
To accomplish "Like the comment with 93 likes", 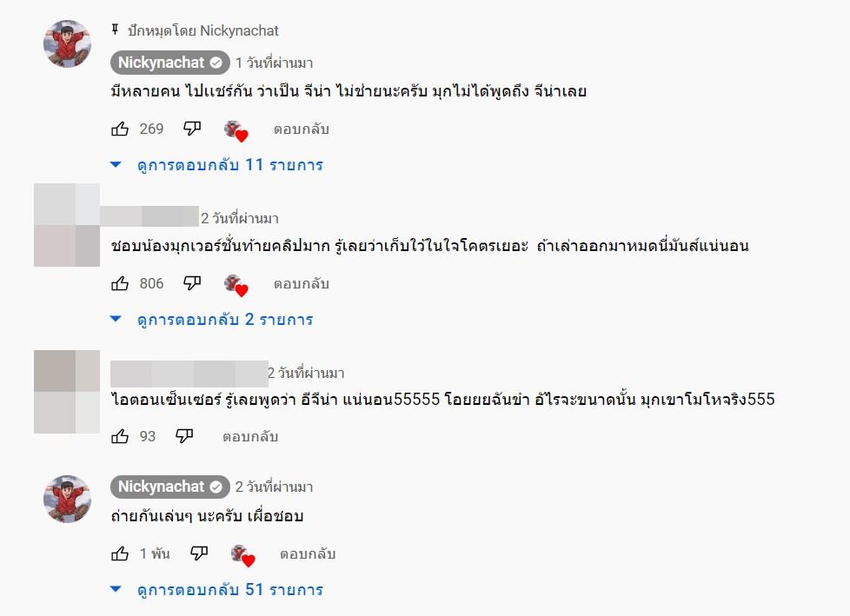I will tap(120, 436).
